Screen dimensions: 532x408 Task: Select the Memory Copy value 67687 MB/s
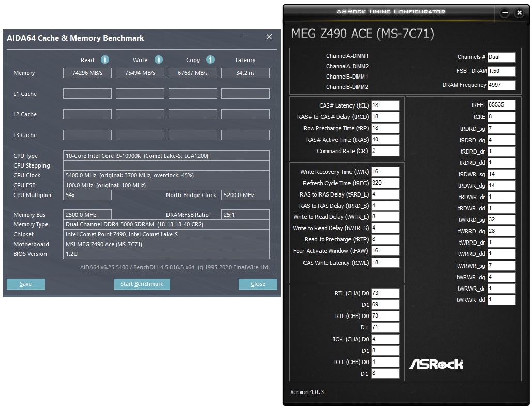(193, 73)
